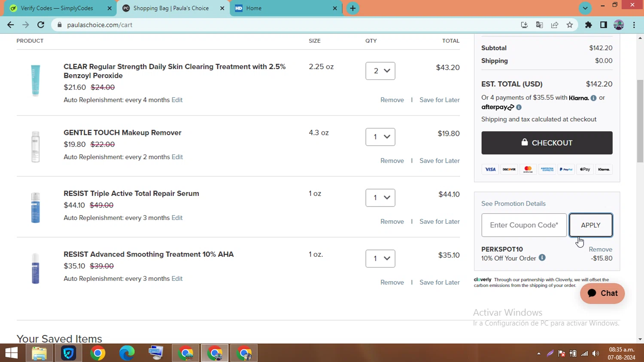Remove RESIST Advanced Smoothing Treatment from bag
This screenshot has width=644, height=362.
pyautogui.click(x=392, y=282)
